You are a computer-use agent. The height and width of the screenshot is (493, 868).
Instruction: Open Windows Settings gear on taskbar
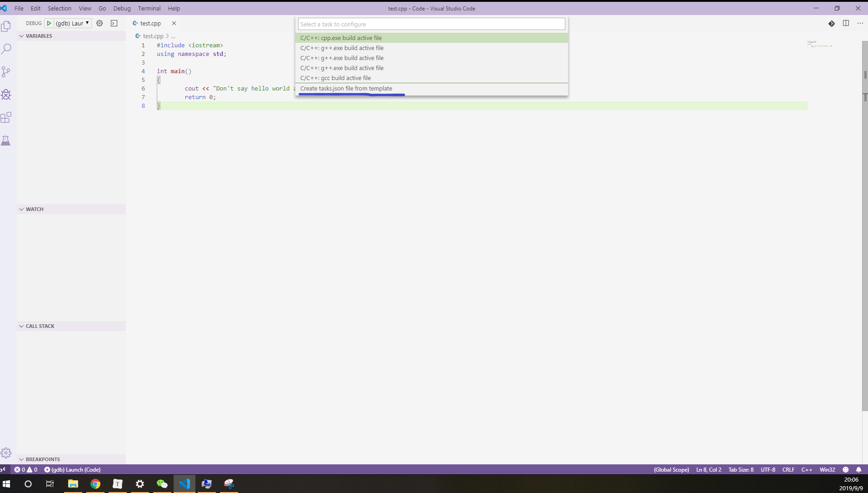[140, 484]
